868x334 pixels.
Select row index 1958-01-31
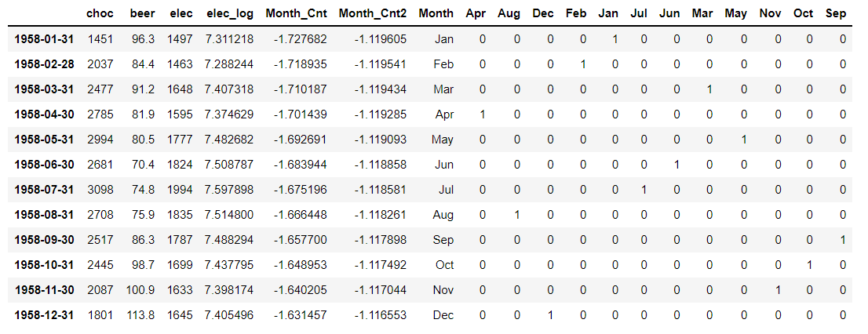click(x=44, y=39)
